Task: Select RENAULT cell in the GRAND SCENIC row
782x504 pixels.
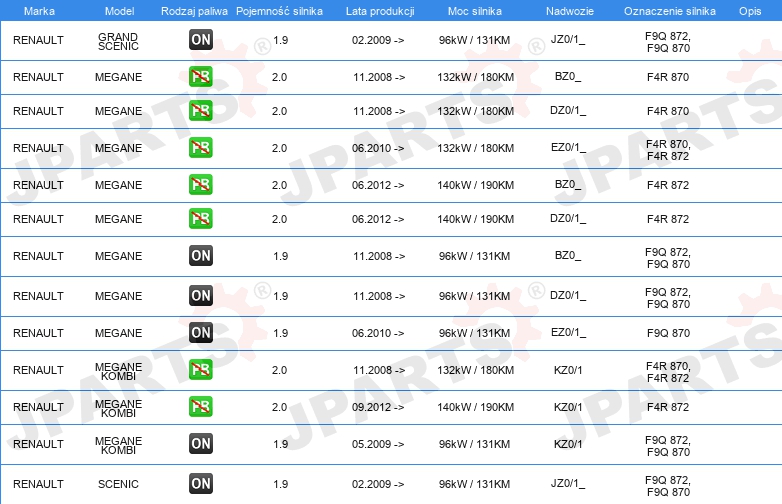Action: tap(38, 40)
